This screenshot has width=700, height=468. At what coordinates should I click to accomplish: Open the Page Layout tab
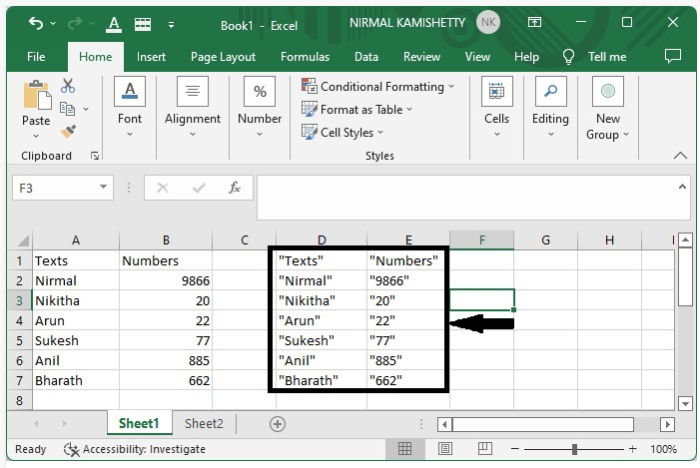coord(223,57)
